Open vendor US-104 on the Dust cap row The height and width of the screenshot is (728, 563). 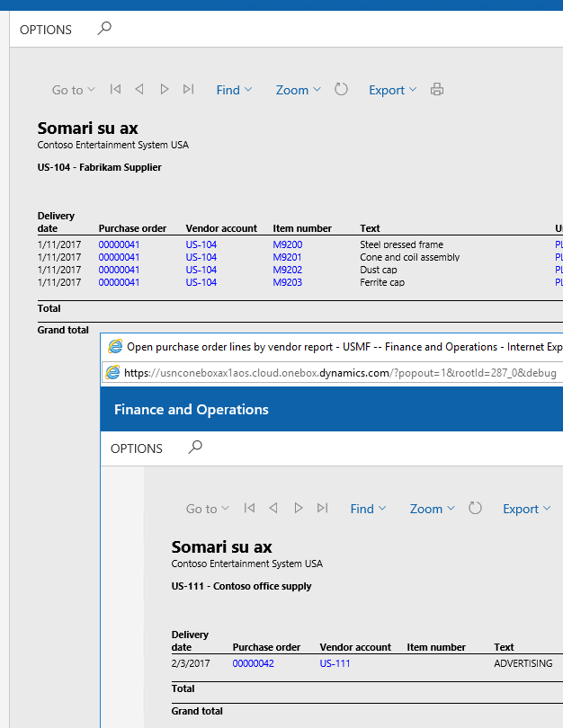coord(201,270)
